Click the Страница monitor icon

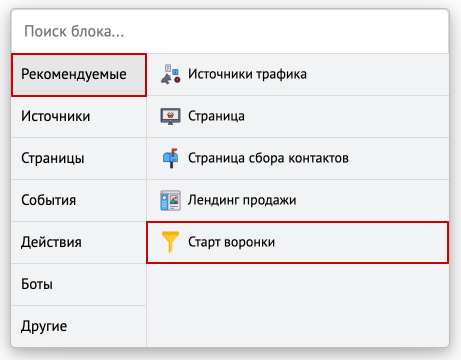click(x=170, y=116)
